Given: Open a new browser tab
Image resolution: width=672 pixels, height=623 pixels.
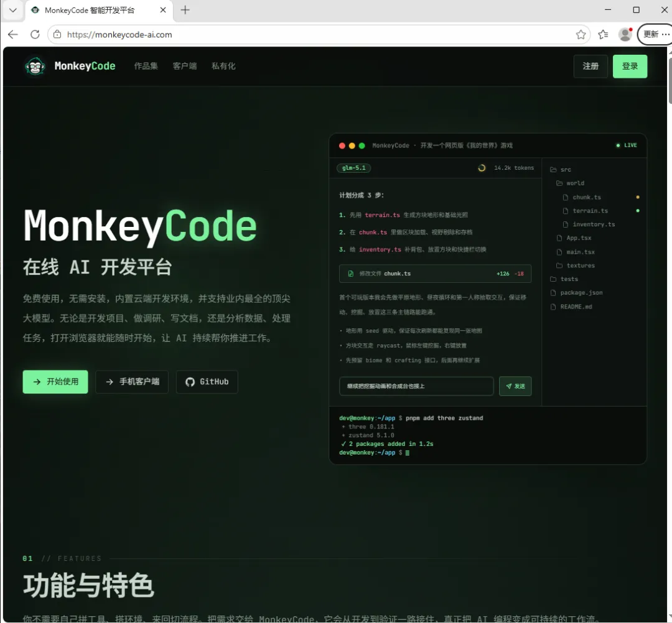Looking at the screenshot, I should (x=185, y=11).
